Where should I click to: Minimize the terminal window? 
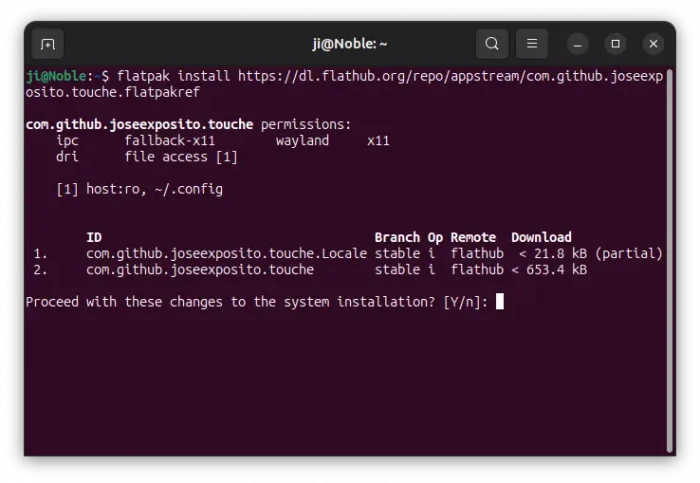[578, 44]
